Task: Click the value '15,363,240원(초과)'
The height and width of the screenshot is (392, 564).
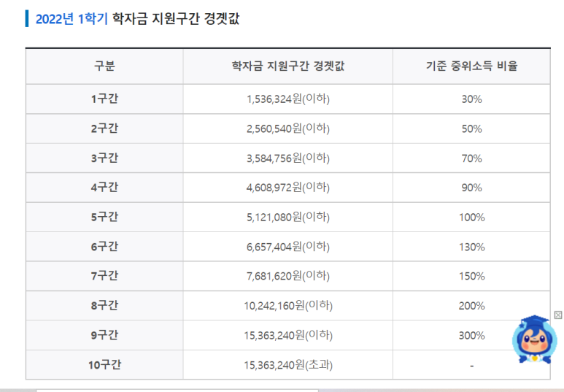Action: click(287, 365)
